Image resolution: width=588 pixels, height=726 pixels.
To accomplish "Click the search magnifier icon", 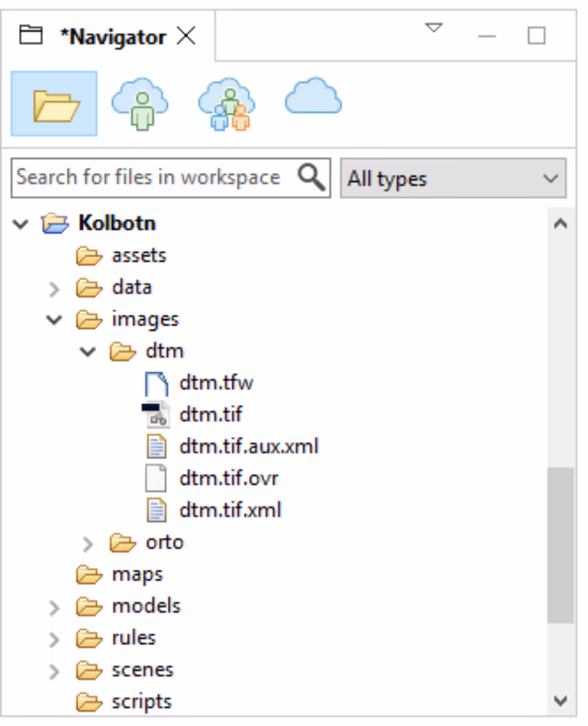I will (x=312, y=177).
